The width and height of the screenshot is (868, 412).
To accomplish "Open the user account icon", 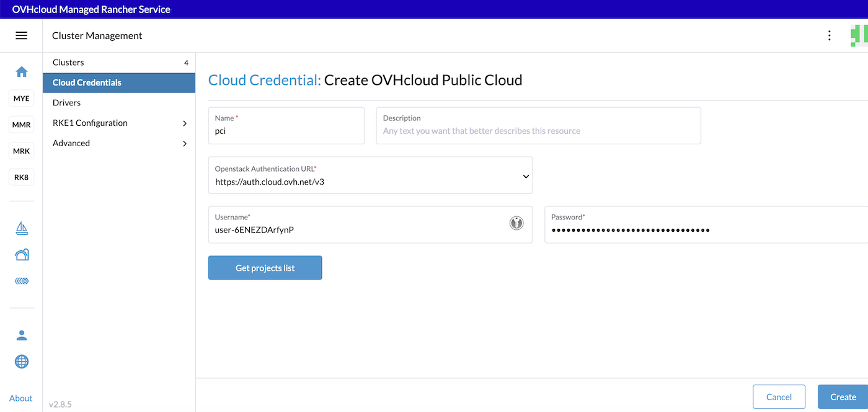I will [21, 335].
